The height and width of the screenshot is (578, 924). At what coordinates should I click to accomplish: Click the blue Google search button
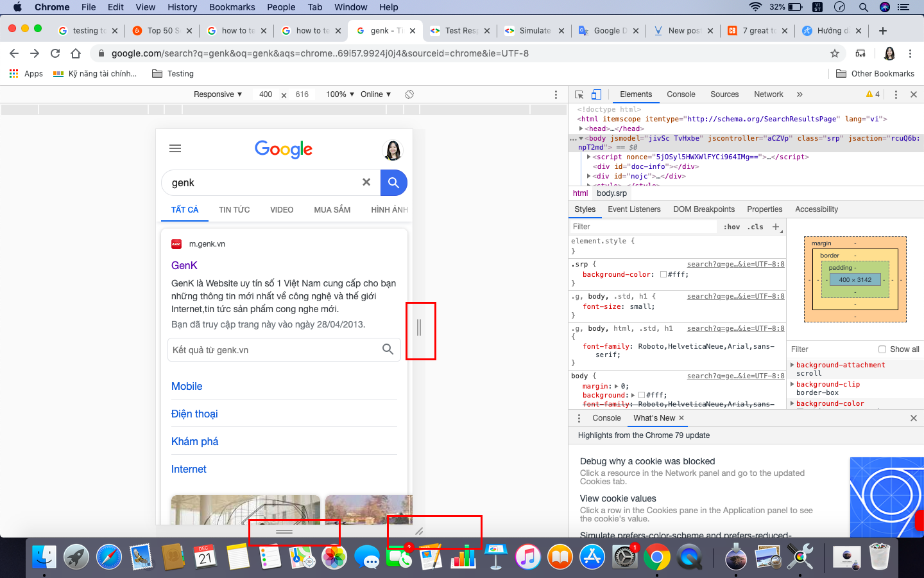[394, 182]
